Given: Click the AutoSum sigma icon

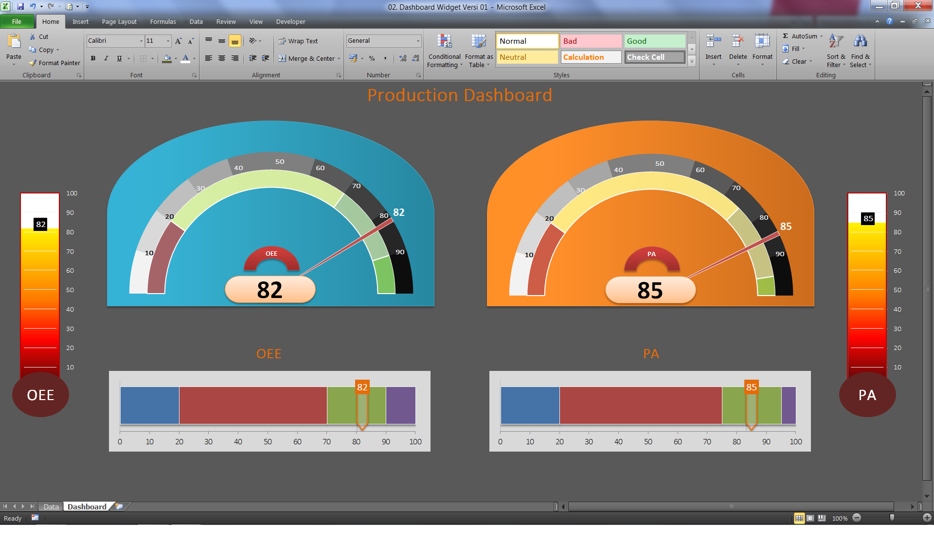Looking at the screenshot, I should point(785,36).
